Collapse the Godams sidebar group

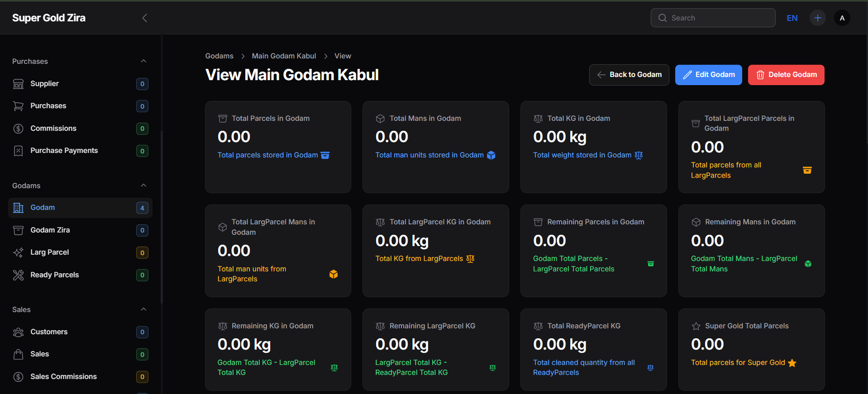143,185
